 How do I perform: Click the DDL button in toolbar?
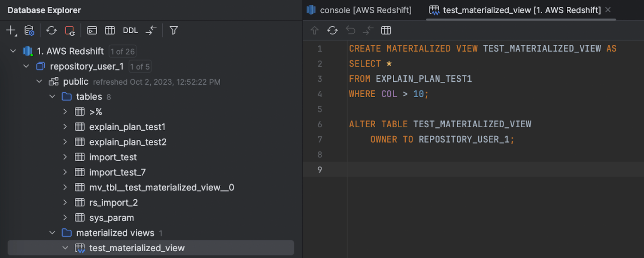coord(131,31)
